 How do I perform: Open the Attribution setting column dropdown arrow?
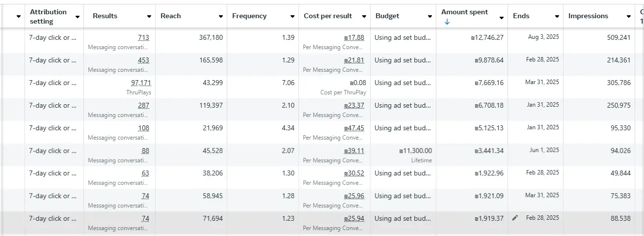(x=78, y=17)
